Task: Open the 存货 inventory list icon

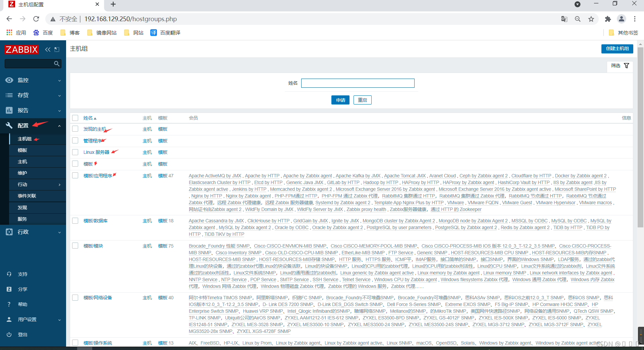Action: click(x=9, y=95)
